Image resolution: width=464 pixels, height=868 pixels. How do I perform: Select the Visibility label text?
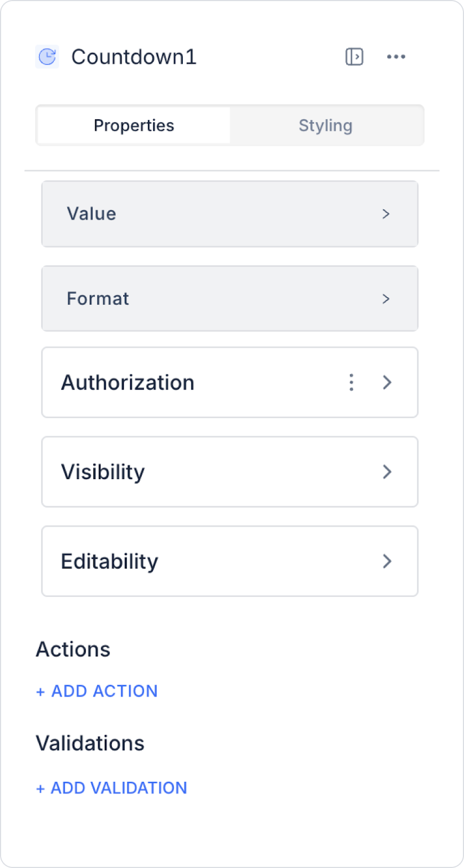click(103, 472)
